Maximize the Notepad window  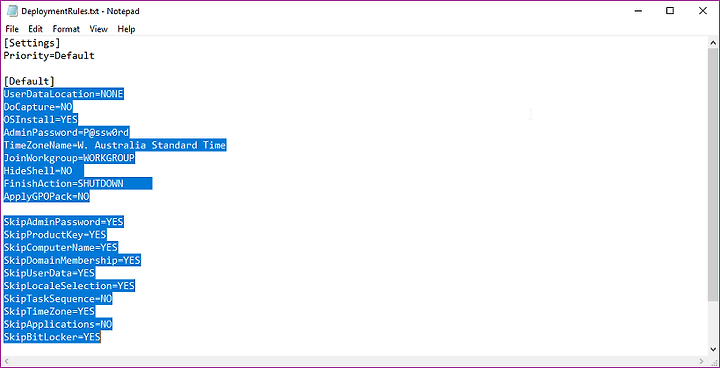click(x=670, y=11)
